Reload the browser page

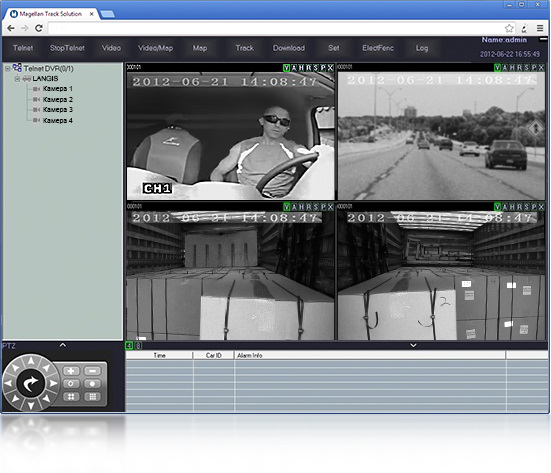click(39, 28)
